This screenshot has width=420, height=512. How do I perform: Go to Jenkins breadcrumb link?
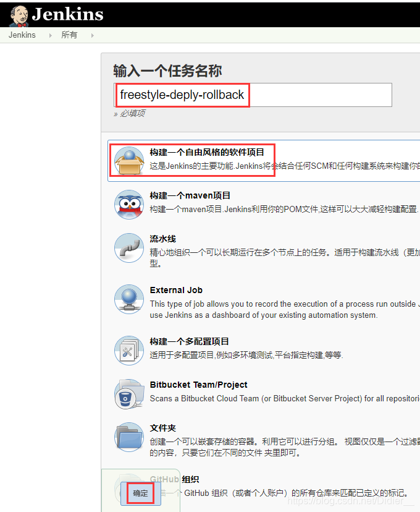(x=22, y=35)
